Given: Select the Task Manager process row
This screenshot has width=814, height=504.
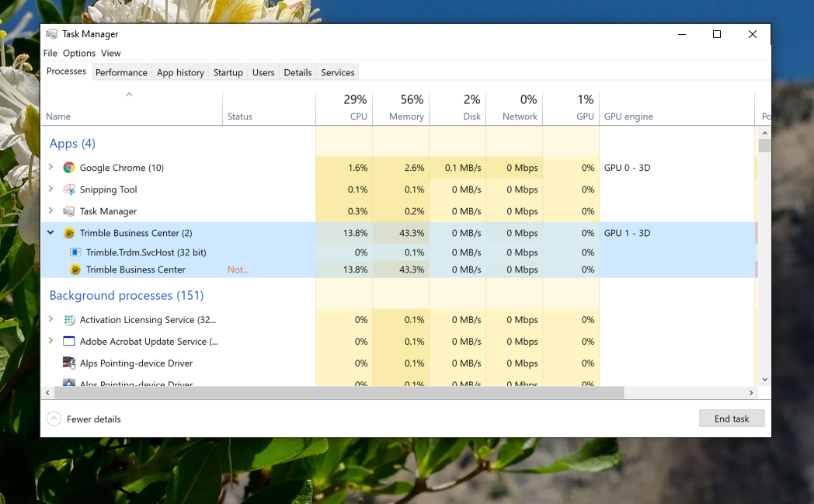Looking at the screenshot, I should tap(398, 211).
